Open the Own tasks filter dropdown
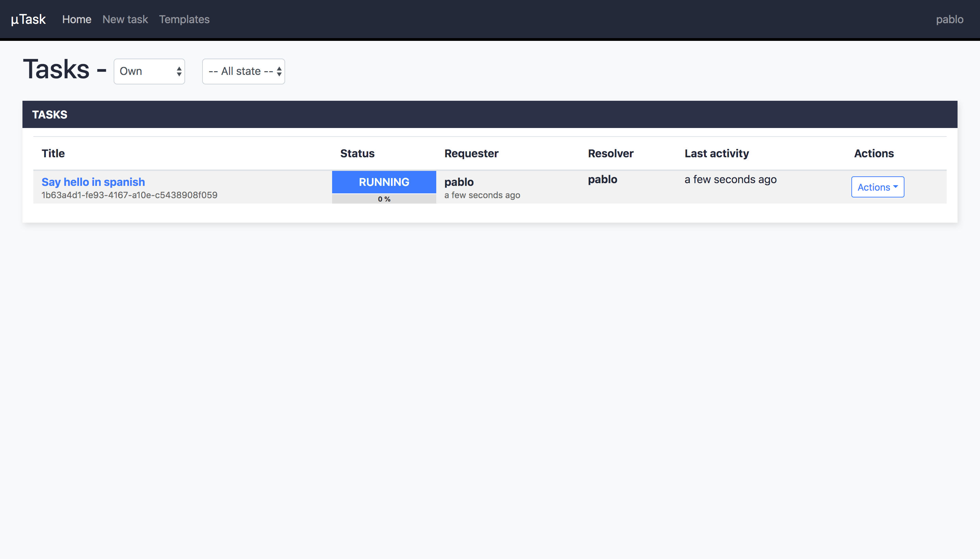This screenshot has height=559, width=980. tap(149, 71)
